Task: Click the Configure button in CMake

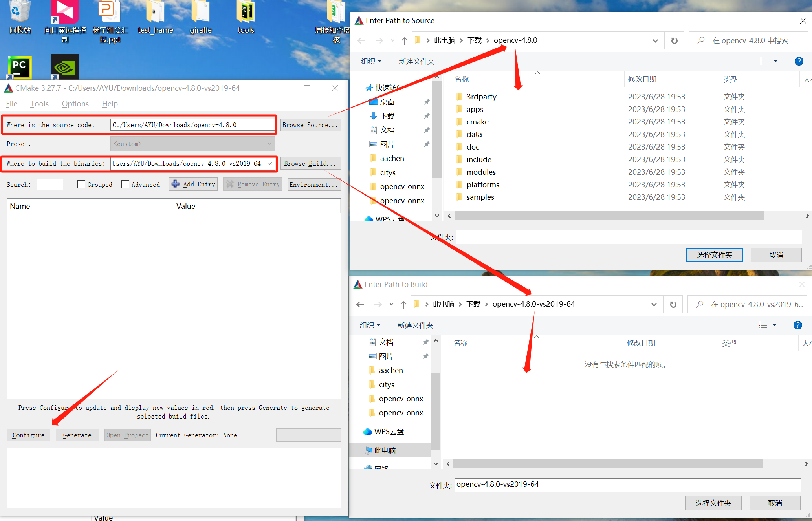Action: 28,435
